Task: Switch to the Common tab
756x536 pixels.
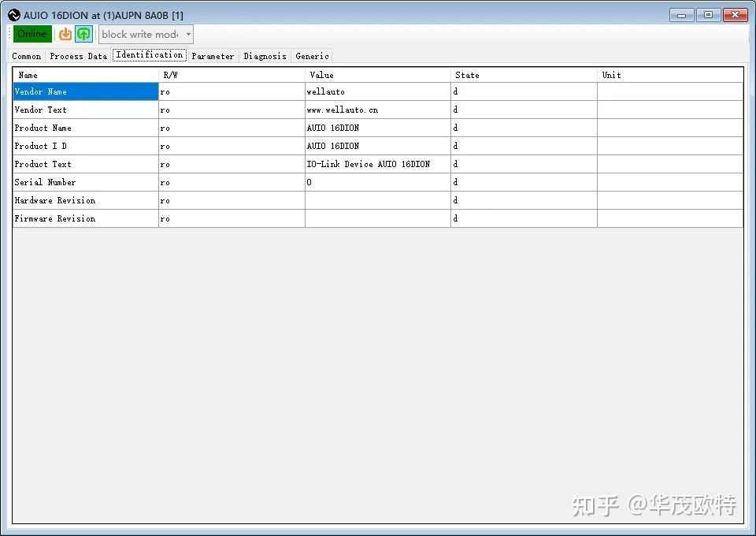Action: pos(26,56)
